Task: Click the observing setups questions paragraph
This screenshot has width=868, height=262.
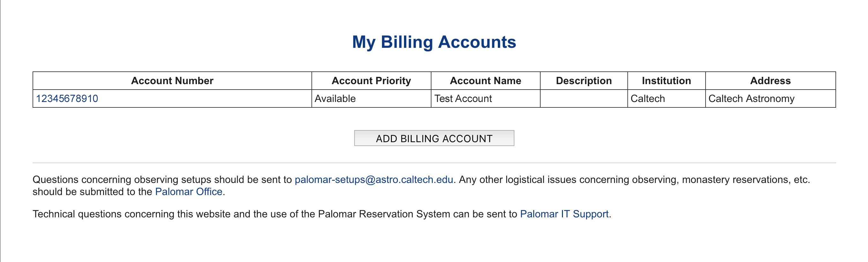Action: 421,186
